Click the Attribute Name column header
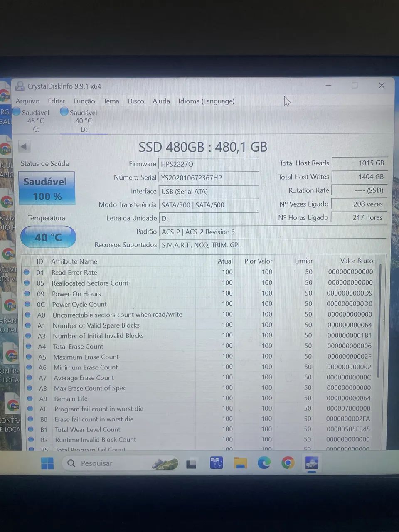 tap(74, 261)
